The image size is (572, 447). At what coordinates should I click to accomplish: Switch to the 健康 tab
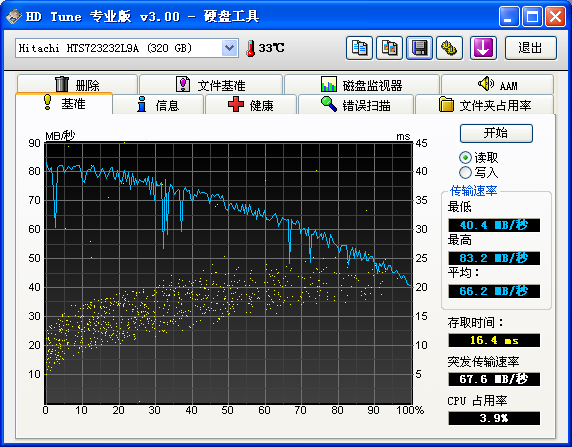251,105
